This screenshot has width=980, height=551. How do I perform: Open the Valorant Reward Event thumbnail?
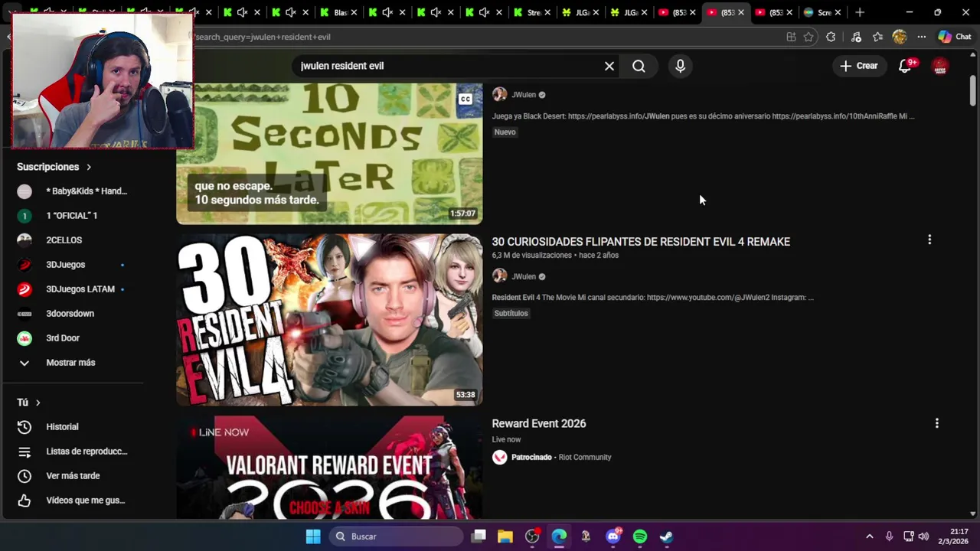(x=329, y=468)
